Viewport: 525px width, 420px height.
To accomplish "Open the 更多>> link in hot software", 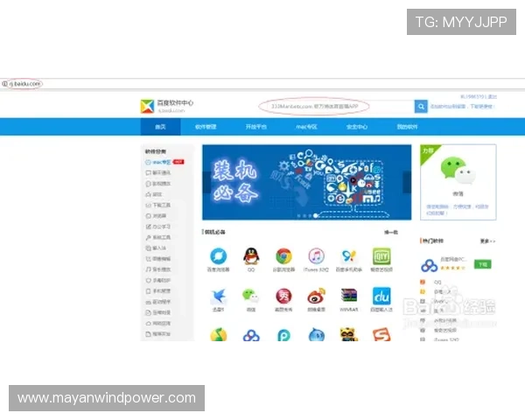I will (487, 241).
